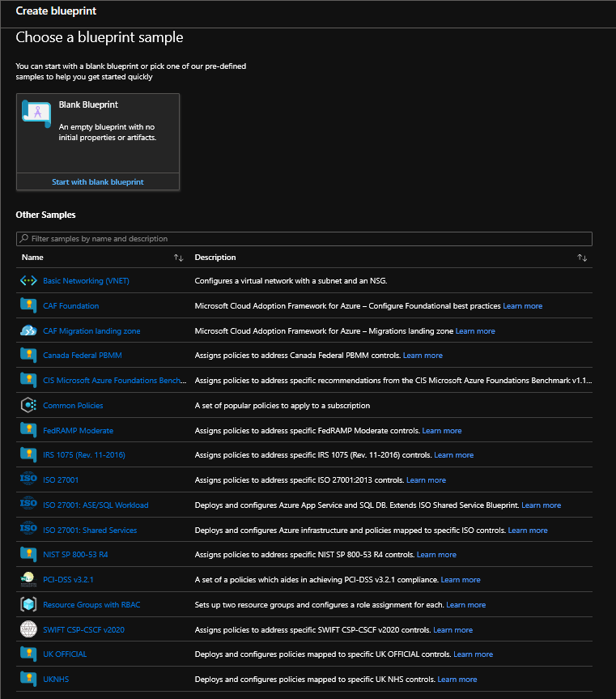Open the CAF Foundation sample

(70, 306)
